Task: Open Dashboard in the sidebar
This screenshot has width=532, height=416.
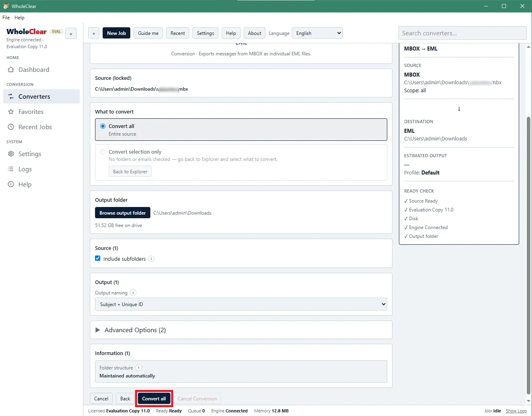Action: (41, 70)
